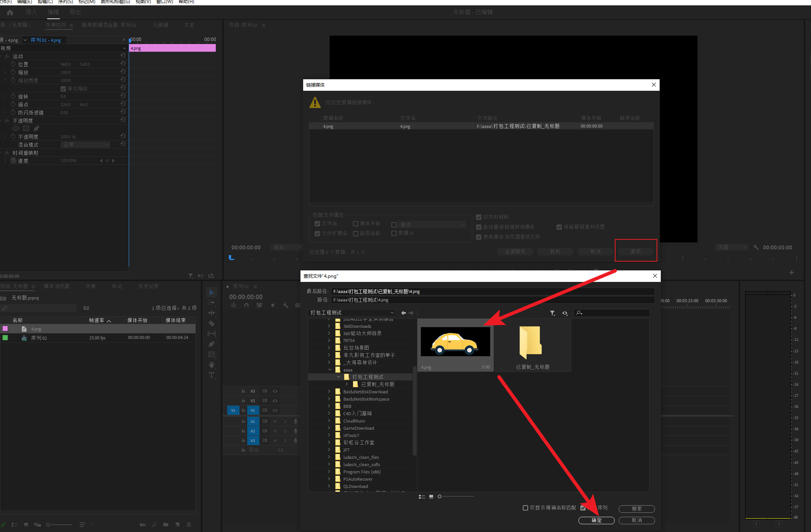Screen dimensions: 811x532
Task: Click the eye view-options icon
Action: [565, 313]
